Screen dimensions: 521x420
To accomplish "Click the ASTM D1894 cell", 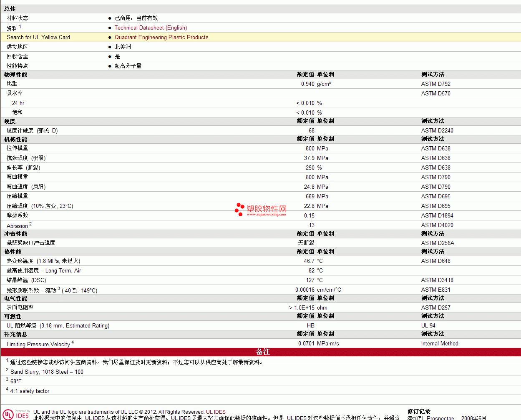I will point(437,215).
